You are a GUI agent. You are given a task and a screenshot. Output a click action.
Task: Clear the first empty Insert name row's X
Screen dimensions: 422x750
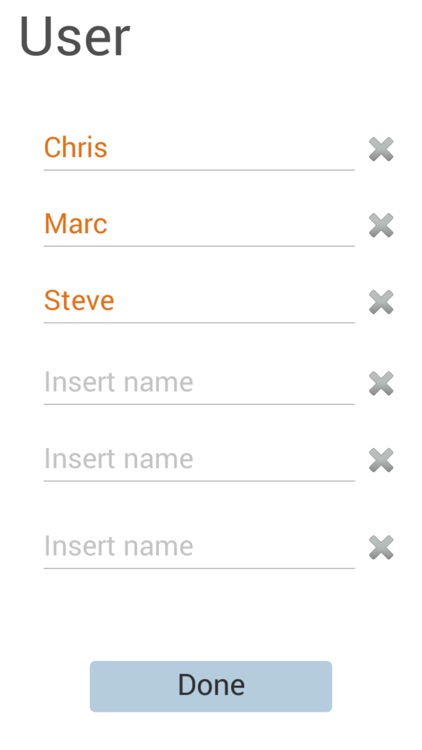pyautogui.click(x=381, y=383)
